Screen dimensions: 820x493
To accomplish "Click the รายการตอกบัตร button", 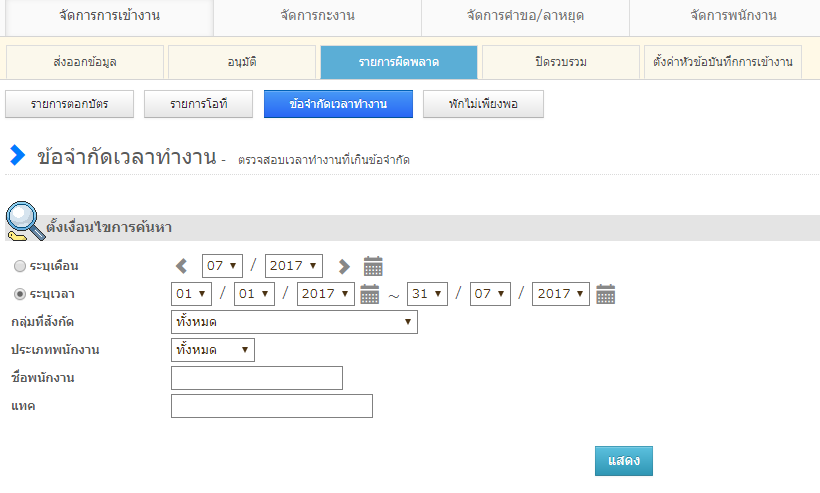I will [69, 104].
